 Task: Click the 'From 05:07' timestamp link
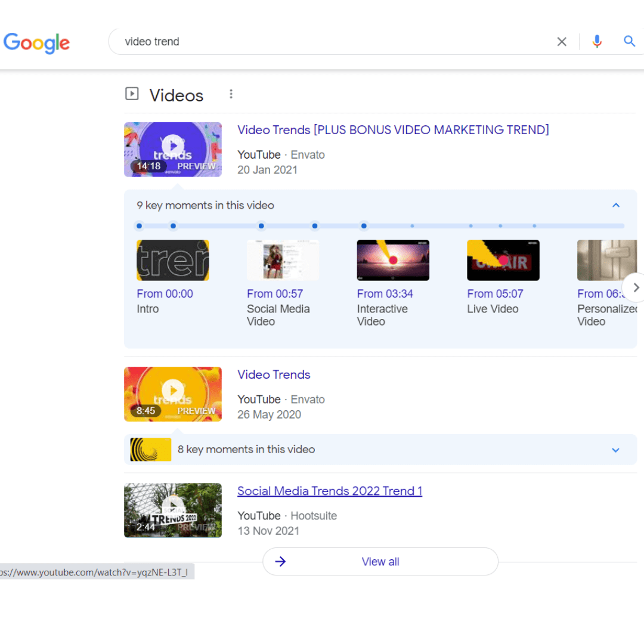495,294
